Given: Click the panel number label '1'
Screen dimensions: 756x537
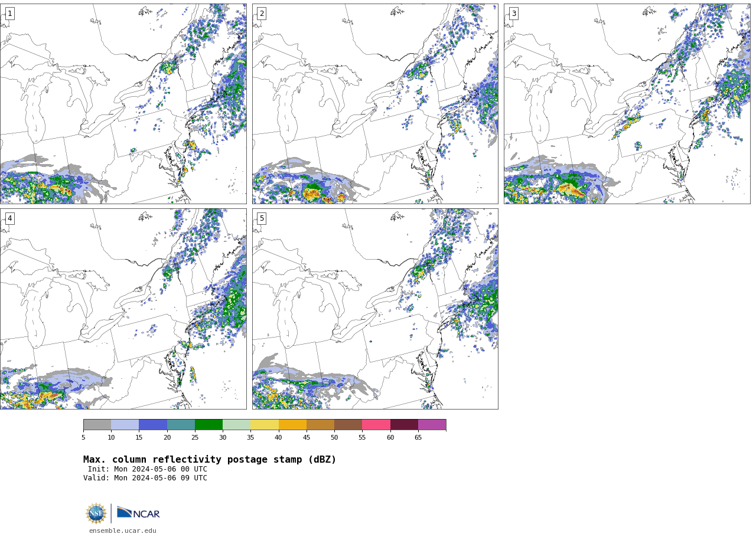Looking at the screenshot, I should click(9, 14).
